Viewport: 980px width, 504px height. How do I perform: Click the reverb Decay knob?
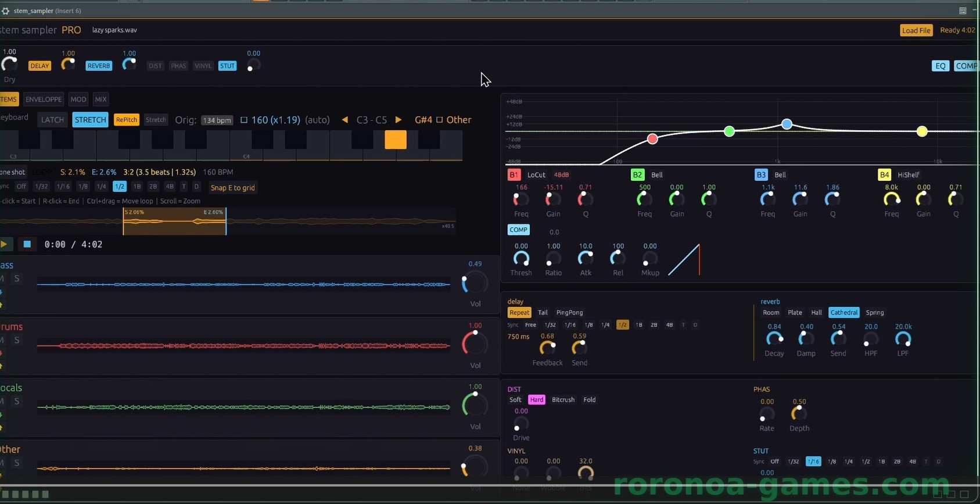tap(774, 338)
